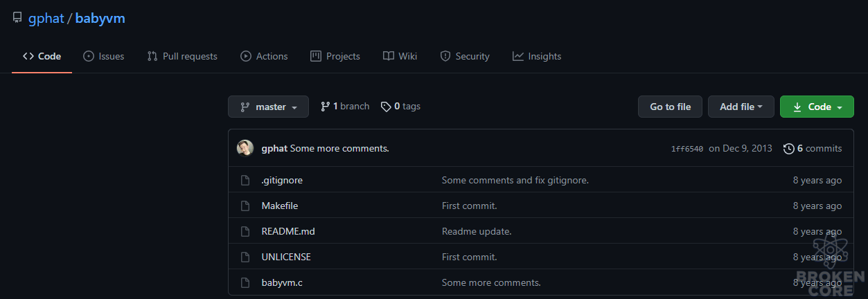Click the Issues circle icon
868x299 pixels.
(x=89, y=56)
